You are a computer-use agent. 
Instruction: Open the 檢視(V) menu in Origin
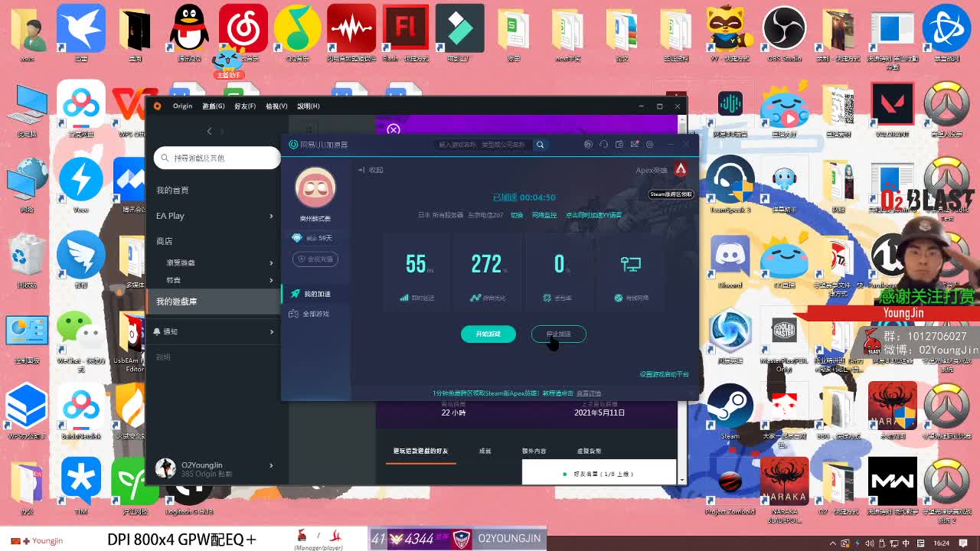pos(276,106)
